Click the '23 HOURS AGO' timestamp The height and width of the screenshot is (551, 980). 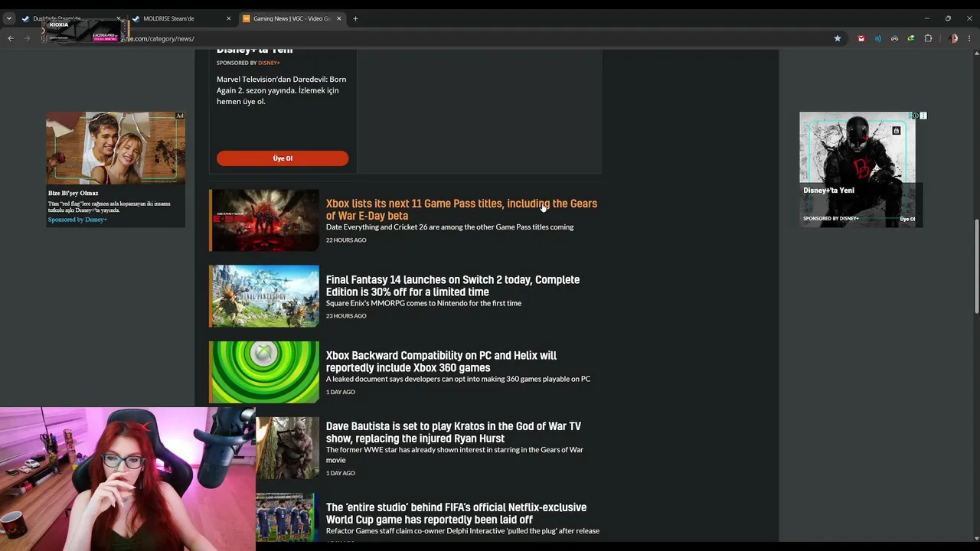(x=346, y=316)
